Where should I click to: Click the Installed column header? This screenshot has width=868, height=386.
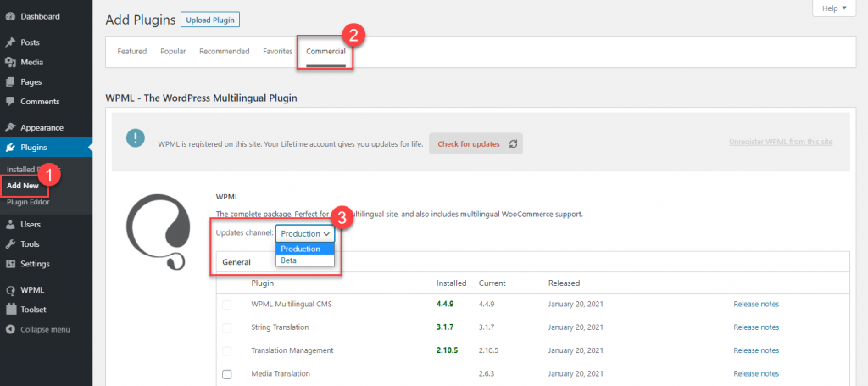[x=451, y=283]
